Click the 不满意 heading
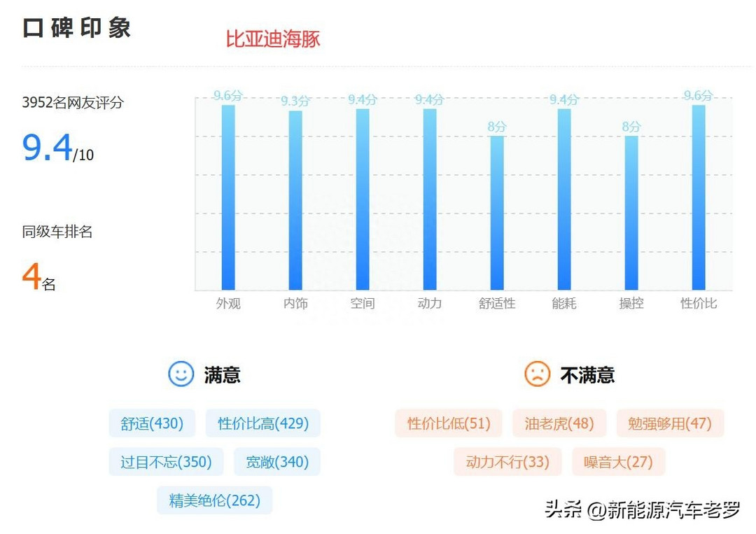Image resolution: width=756 pixels, height=534 pixels. [x=588, y=374]
